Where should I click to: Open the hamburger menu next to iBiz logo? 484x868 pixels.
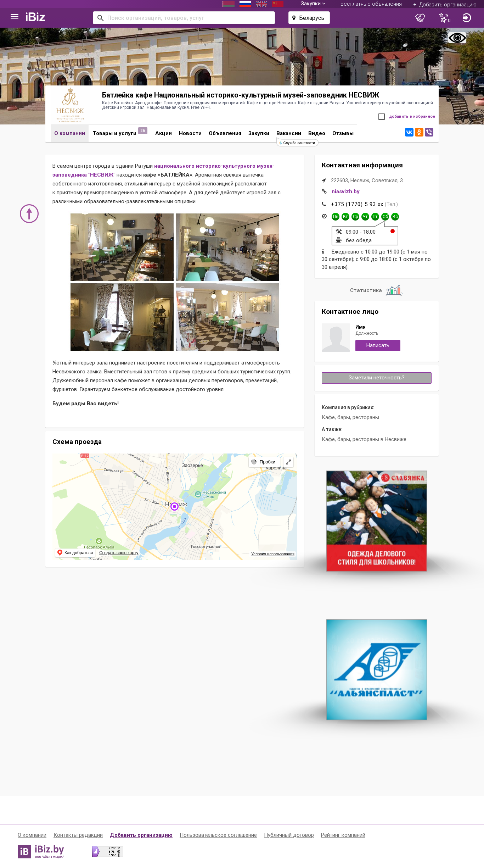pyautogui.click(x=15, y=17)
